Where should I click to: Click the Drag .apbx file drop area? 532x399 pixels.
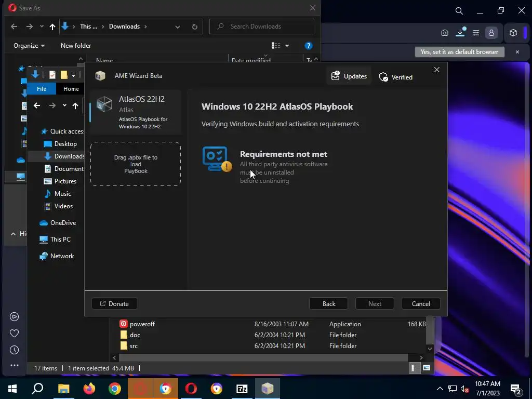coord(136,164)
